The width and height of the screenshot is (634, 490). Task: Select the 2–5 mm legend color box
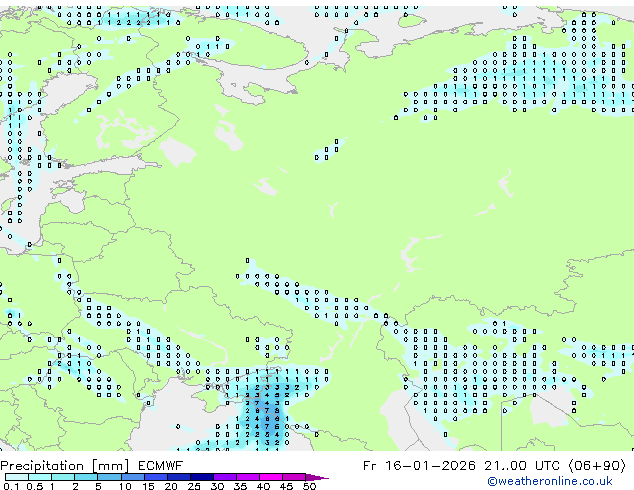[x=86, y=477]
